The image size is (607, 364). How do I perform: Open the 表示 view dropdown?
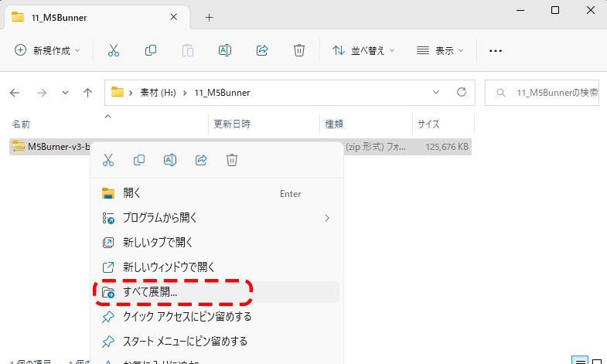point(440,50)
